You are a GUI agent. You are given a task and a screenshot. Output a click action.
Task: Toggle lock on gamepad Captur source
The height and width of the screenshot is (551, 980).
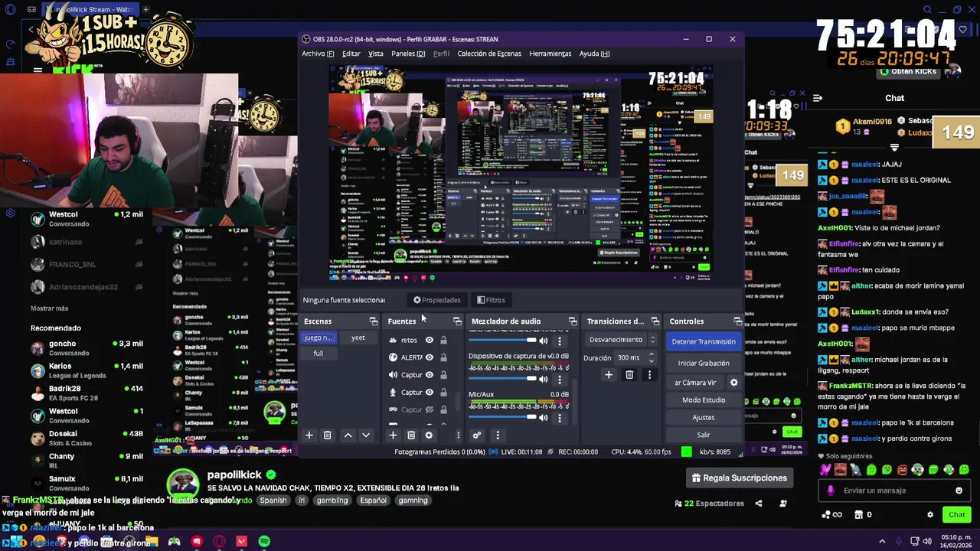pyautogui.click(x=443, y=410)
